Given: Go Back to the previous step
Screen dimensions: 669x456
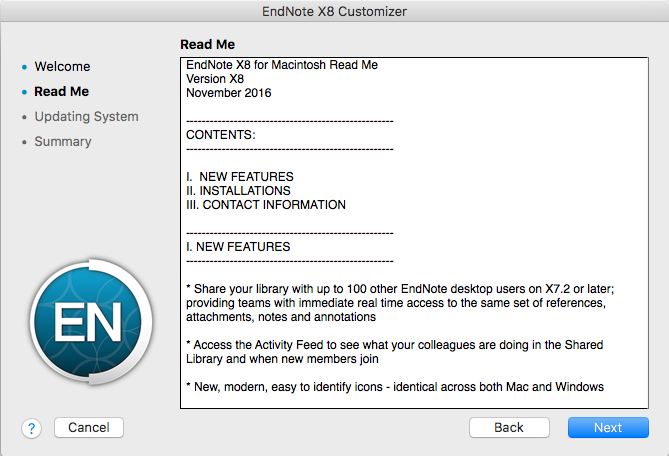Looking at the screenshot, I should click(x=509, y=427).
